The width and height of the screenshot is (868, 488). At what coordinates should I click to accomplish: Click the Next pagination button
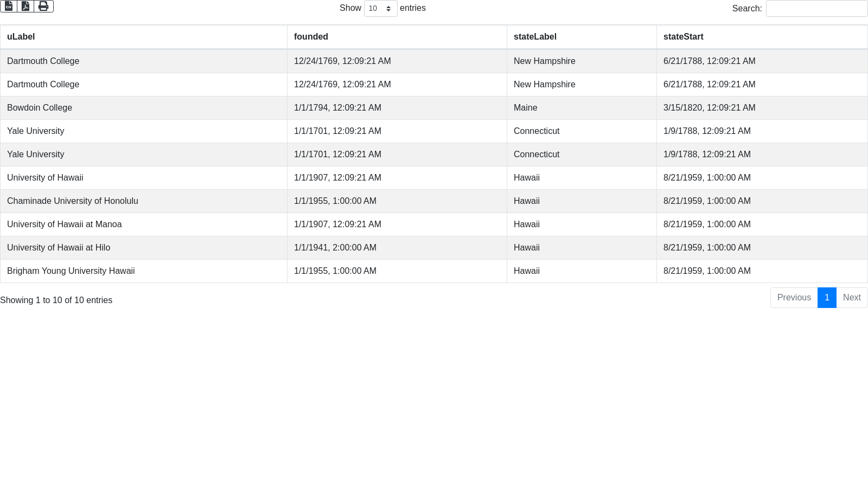click(x=852, y=298)
